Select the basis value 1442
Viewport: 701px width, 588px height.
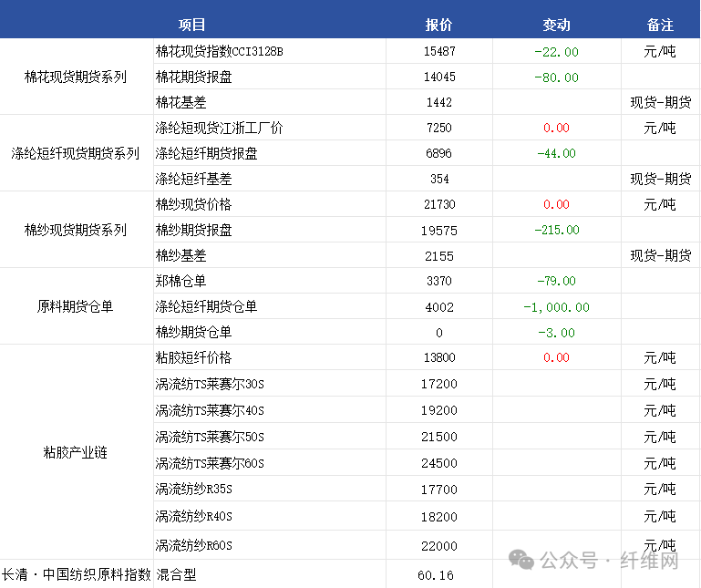(x=439, y=102)
